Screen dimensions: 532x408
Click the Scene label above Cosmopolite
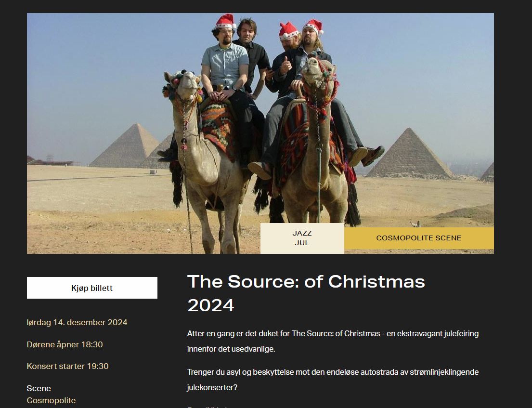(39, 388)
